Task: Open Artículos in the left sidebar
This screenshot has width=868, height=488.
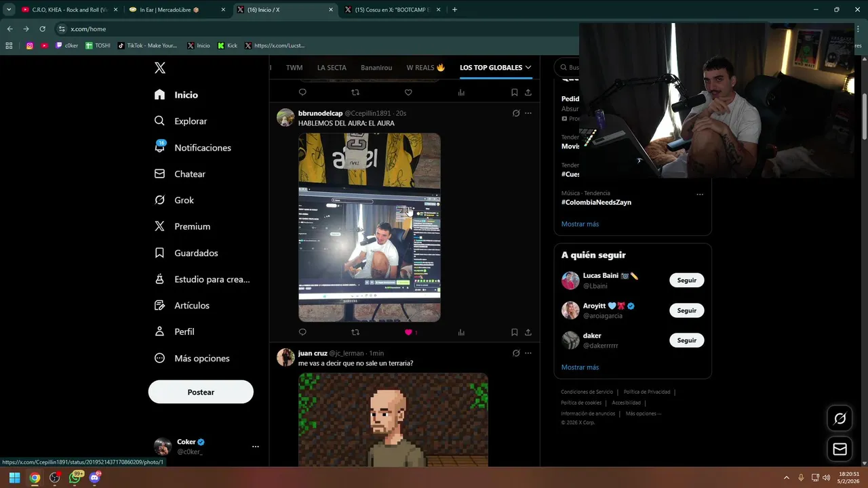Action: (x=181, y=306)
